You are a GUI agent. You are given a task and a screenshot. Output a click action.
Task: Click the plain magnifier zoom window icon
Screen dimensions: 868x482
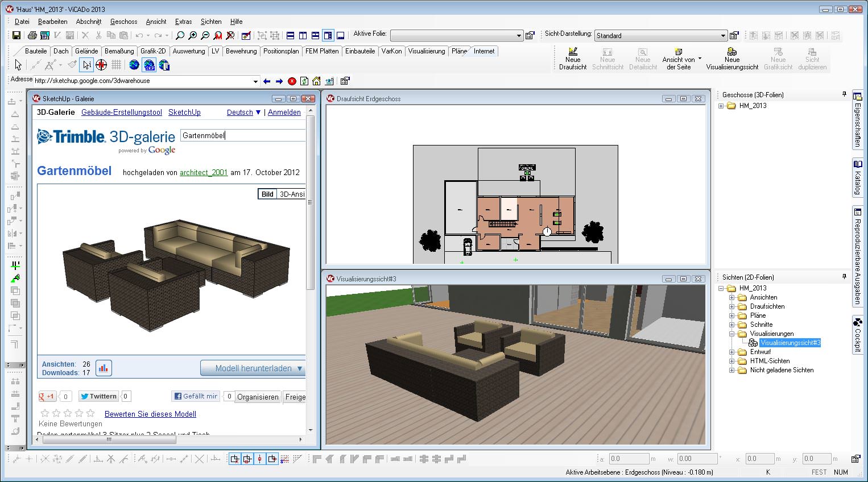(180, 35)
